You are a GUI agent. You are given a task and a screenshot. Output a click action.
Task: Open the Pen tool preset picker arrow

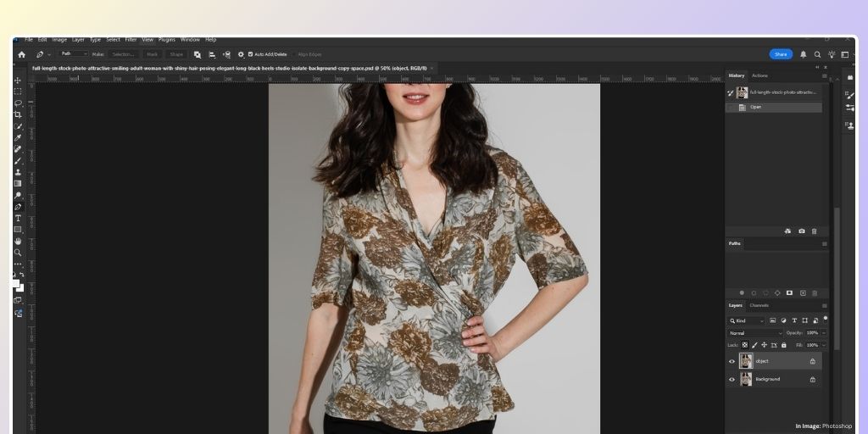pos(49,55)
